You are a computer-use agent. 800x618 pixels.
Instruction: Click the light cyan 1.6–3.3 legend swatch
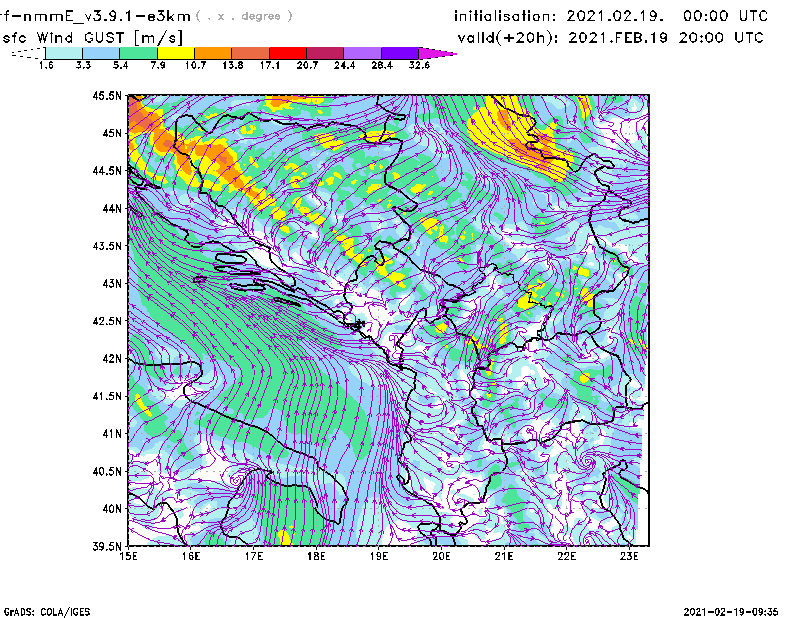coord(64,53)
